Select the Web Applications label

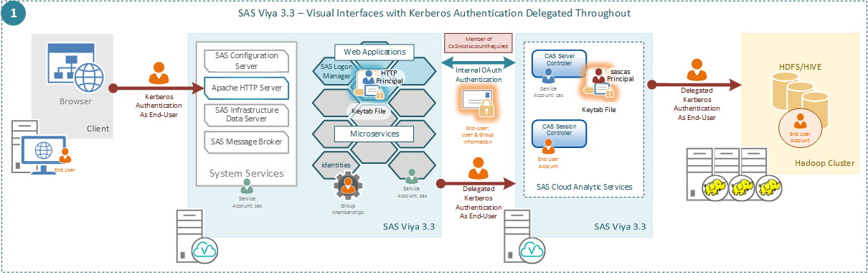coord(374,52)
